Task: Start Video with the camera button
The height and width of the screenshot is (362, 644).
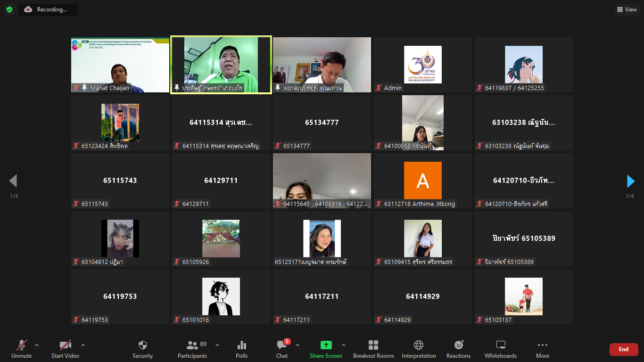Action: click(x=65, y=345)
